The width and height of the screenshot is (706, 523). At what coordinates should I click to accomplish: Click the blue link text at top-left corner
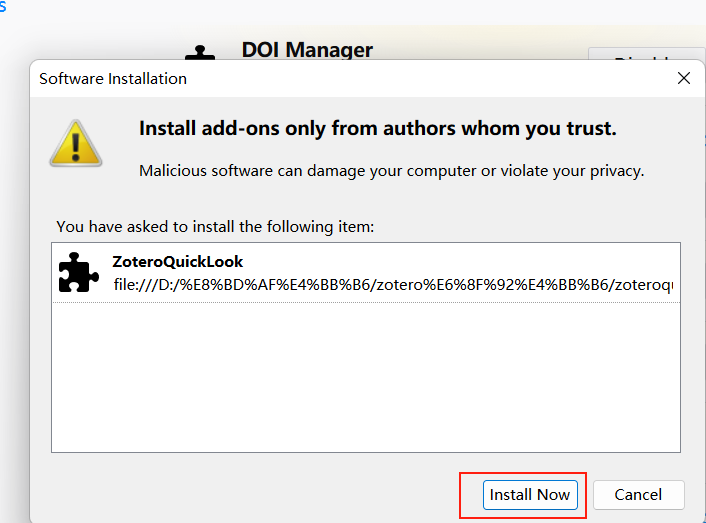point(2,6)
